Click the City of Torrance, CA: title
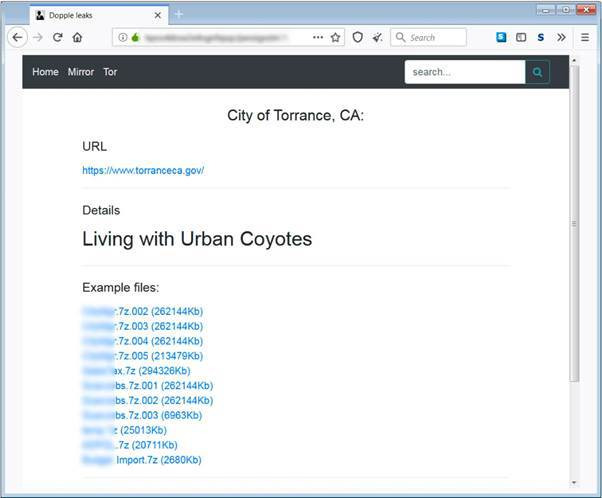Viewport: 602px width, 498px height. pyautogui.click(x=295, y=115)
